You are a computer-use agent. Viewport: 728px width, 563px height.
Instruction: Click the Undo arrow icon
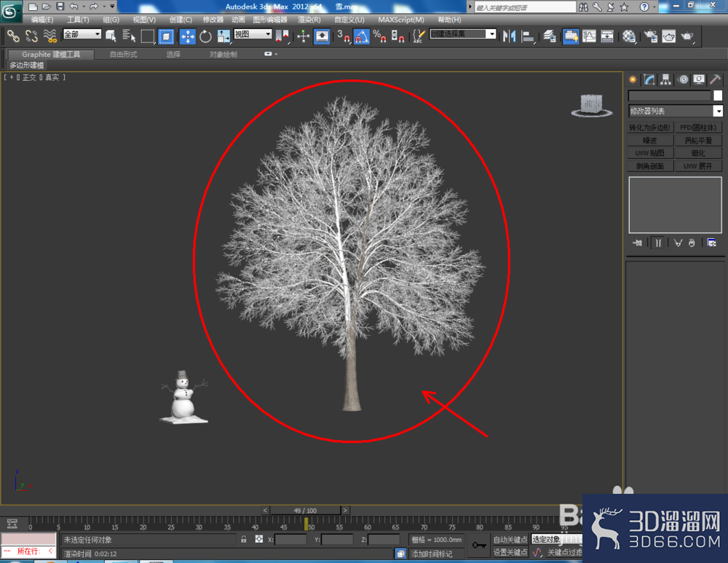(74, 7)
